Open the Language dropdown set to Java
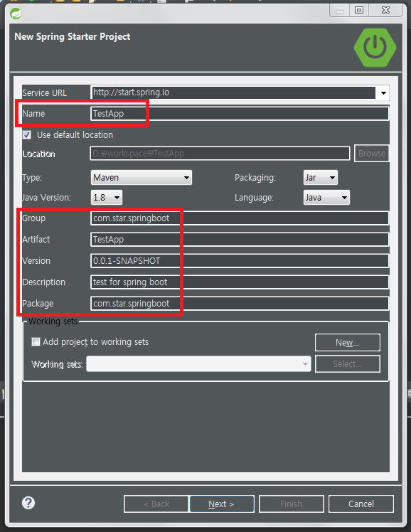Screen dimensions: 411x532 [326, 198]
